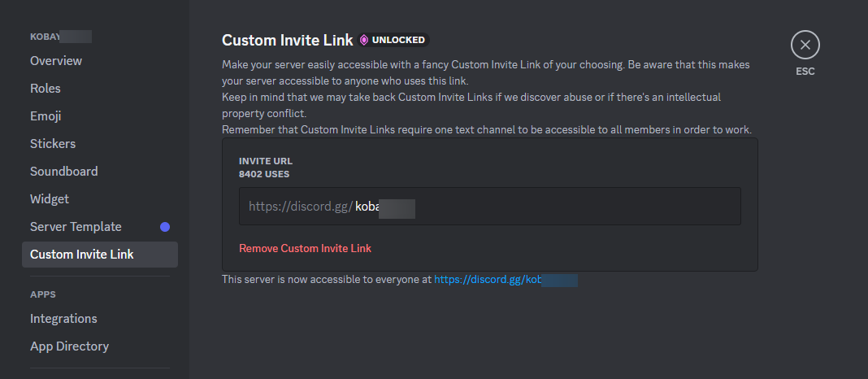Image resolution: width=868 pixels, height=379 pixels.
Task: Open Soundboard settings
Action: pyautogui.click(x=63, y=172)
